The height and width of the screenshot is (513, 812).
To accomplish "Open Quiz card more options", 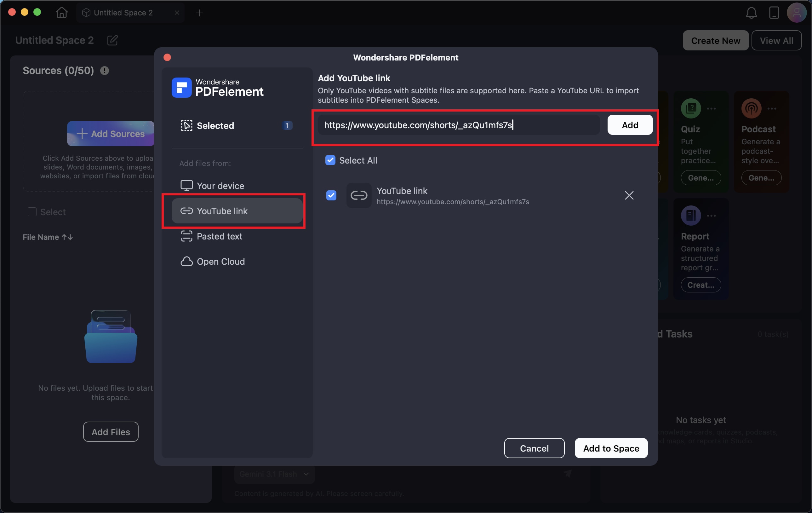I will pyautogui.click(x=712, y=109).
